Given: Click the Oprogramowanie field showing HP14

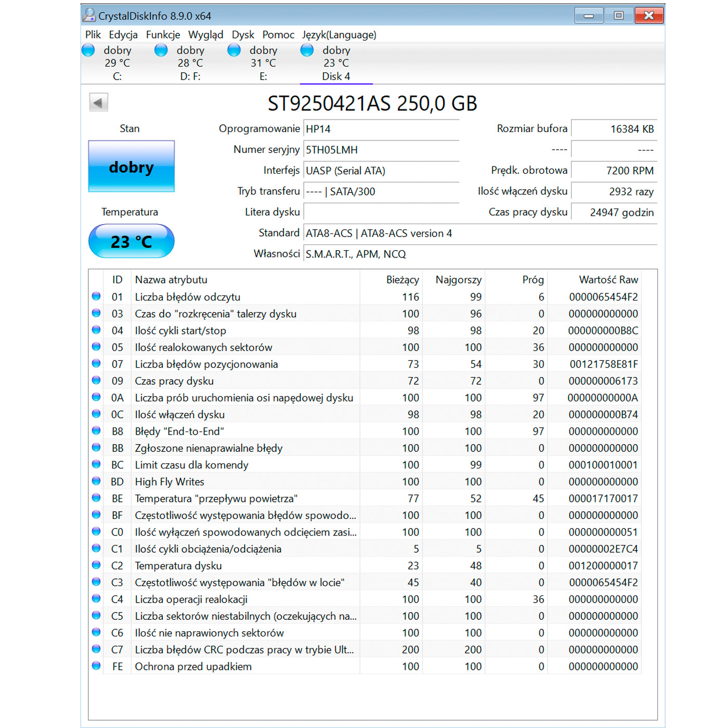Looking at the screenshot, I should pos(381,129).
